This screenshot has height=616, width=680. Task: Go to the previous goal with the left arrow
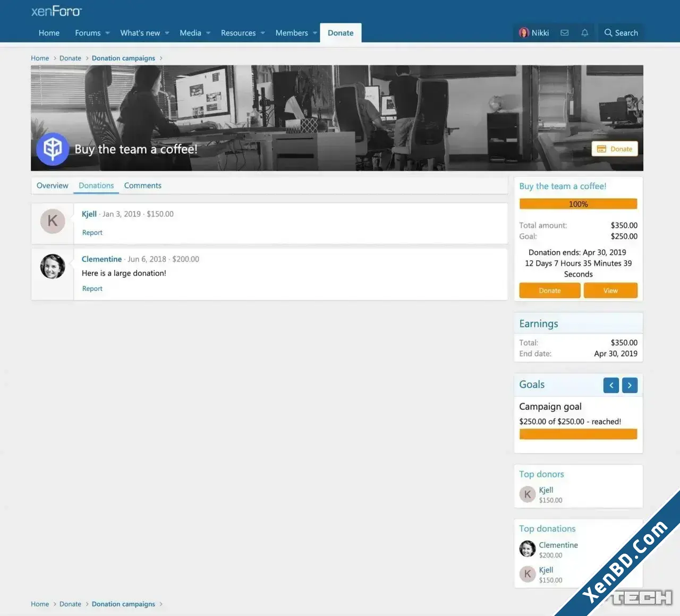click(611, 386)
